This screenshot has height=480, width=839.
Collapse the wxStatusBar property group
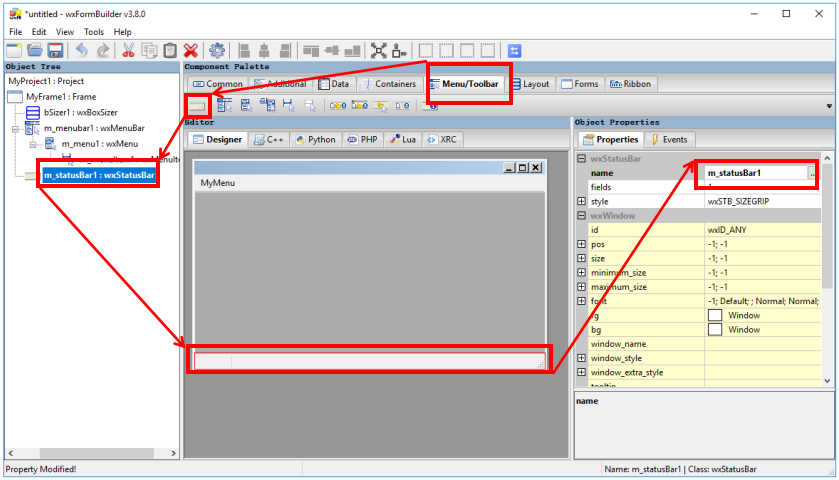(x=582, y=159)
